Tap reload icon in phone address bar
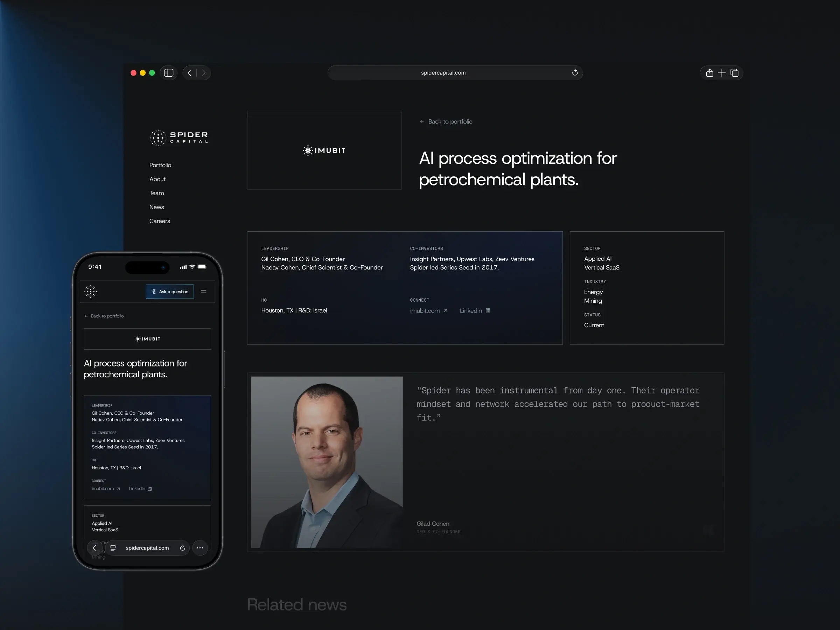This screenshot has height=630, width=840. 182,548
